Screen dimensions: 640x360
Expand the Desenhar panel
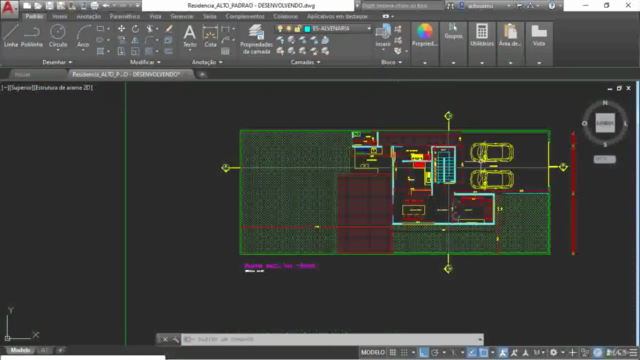click(x=57, y=62)
